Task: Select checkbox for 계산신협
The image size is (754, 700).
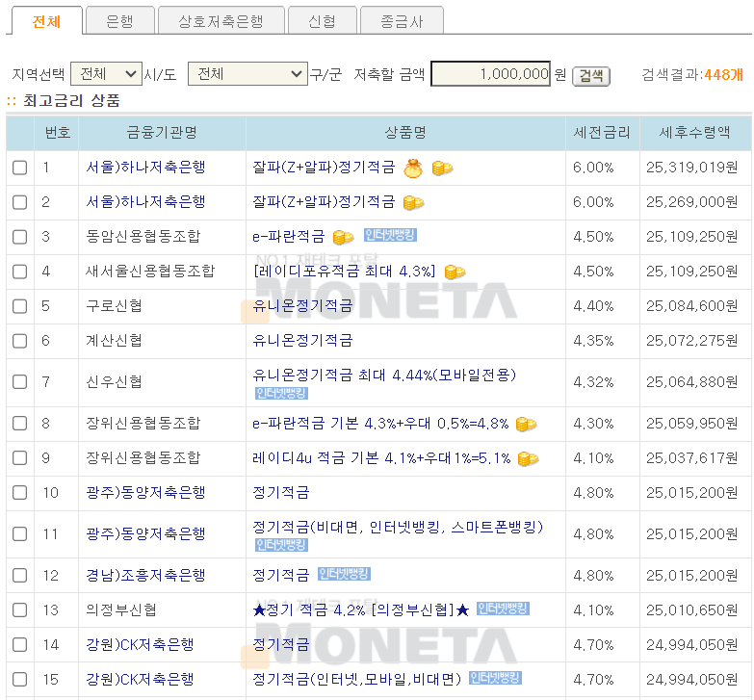Action: 19,341
